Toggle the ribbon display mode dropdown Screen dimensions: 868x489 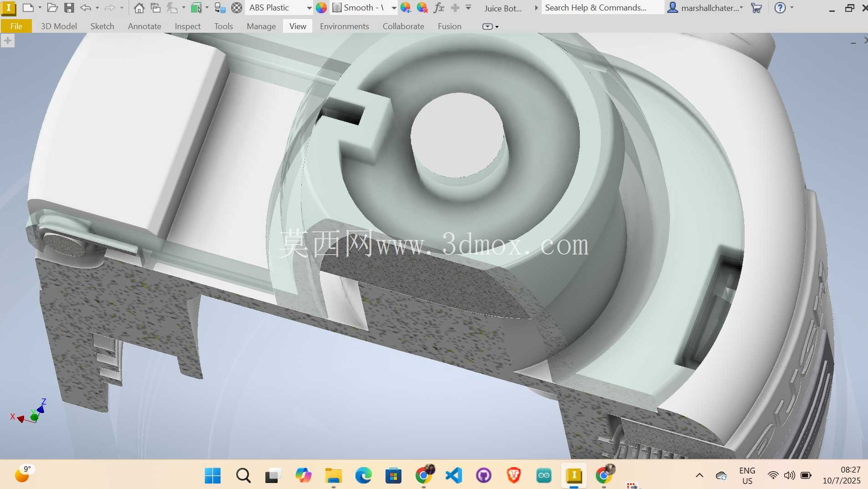point(490,26)
